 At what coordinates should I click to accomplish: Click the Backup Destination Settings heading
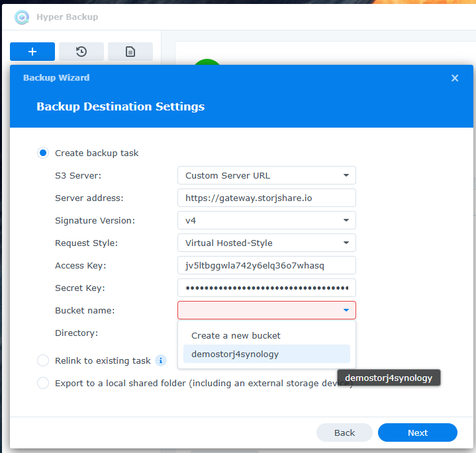tap(120, 106)
